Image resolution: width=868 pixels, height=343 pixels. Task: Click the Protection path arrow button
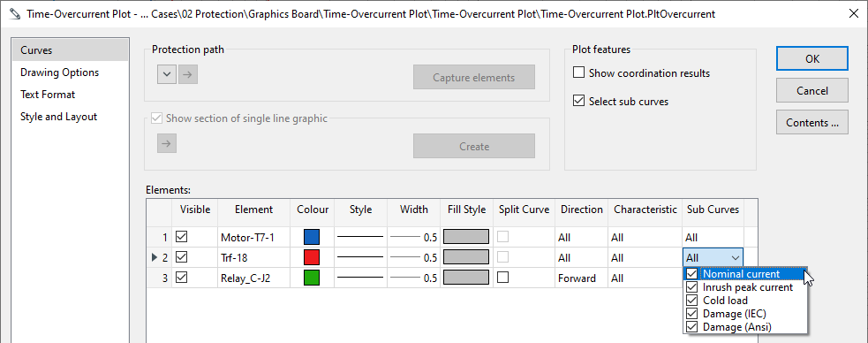(x=188, y=74)
